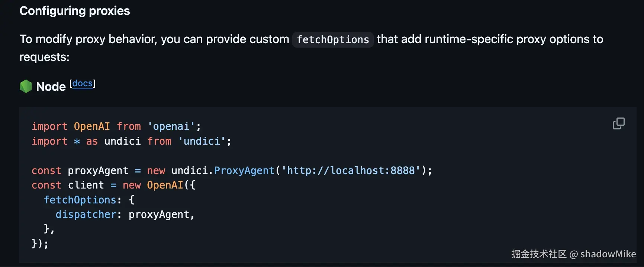644x267 pixels.
Task: Click the ProxyAgent class name in code
Action: (x=244, y=171)
